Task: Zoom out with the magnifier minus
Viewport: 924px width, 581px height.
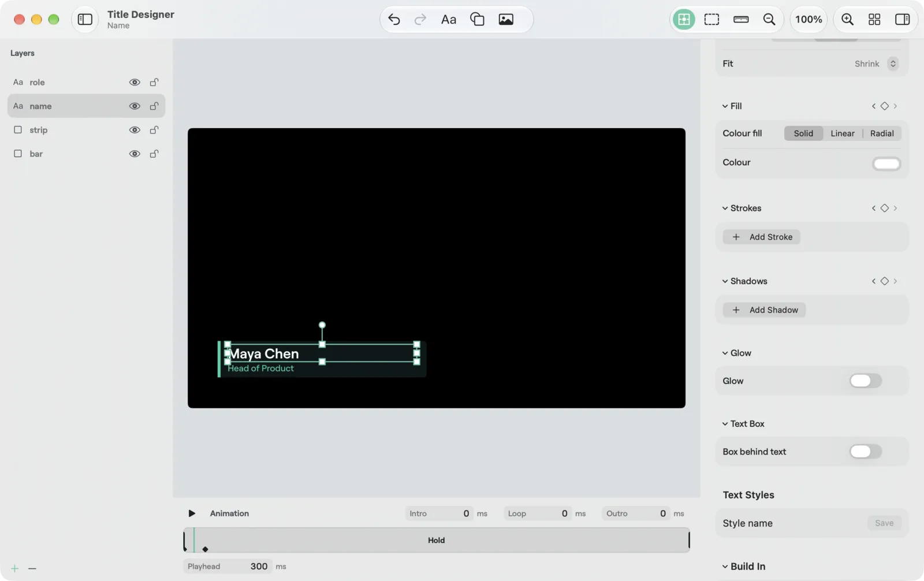Action: click(x=769, y=19)
